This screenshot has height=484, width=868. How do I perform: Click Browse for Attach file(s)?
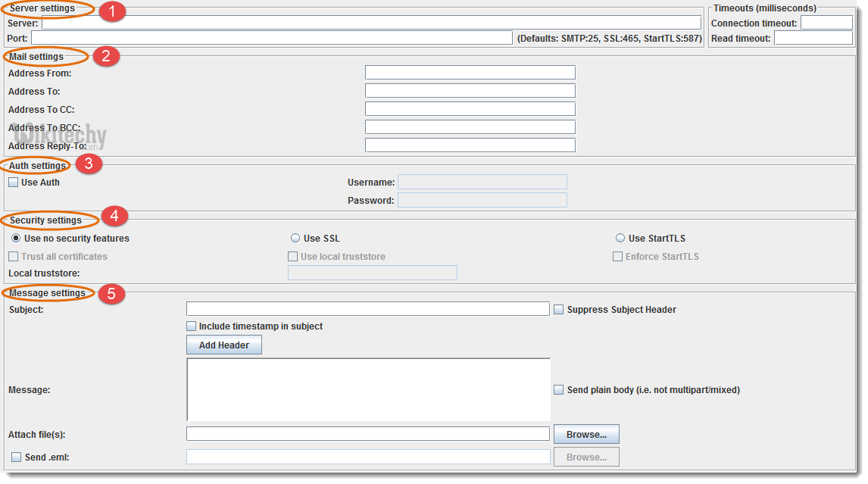click(x=586, y=434)
